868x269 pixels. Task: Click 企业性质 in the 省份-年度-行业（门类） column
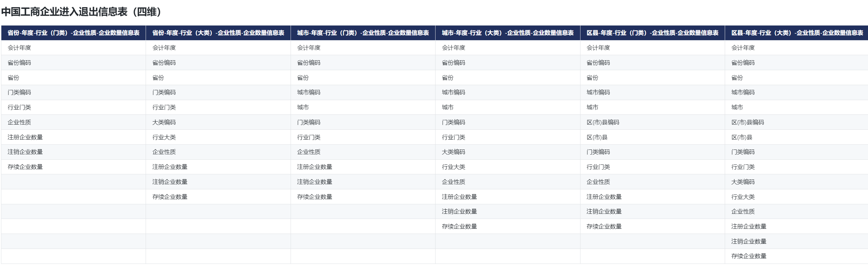(19, 122)
